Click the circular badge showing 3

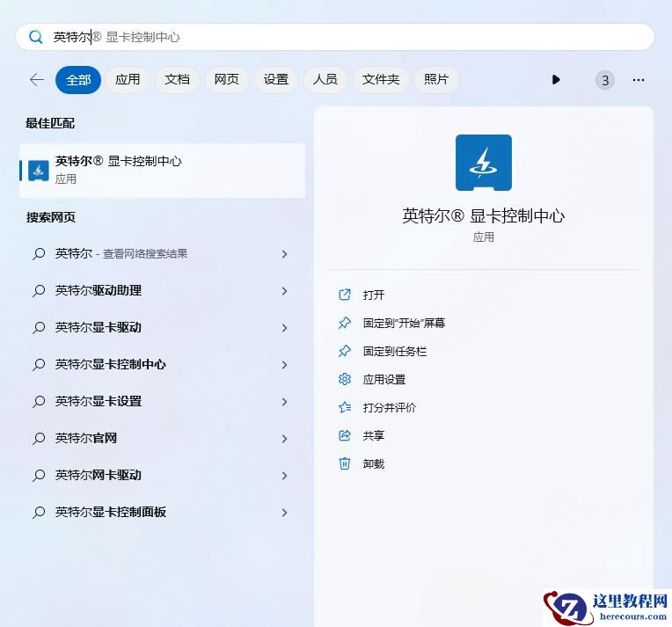click(x=605, y=80)
